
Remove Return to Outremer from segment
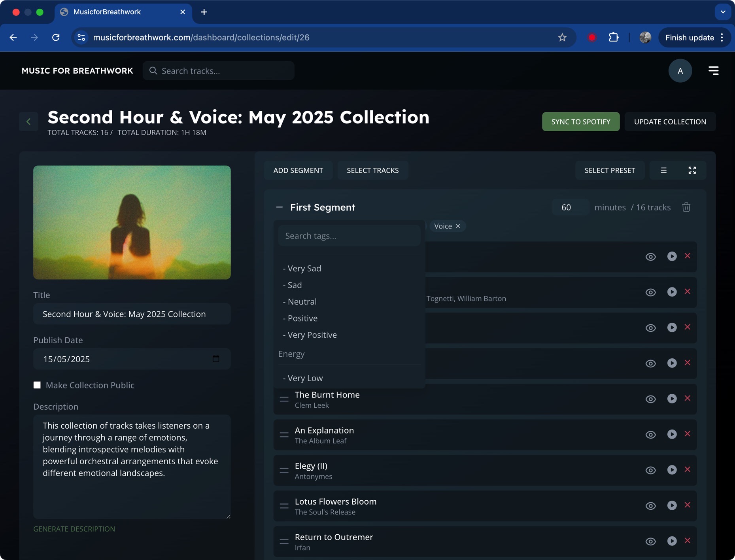688,541
